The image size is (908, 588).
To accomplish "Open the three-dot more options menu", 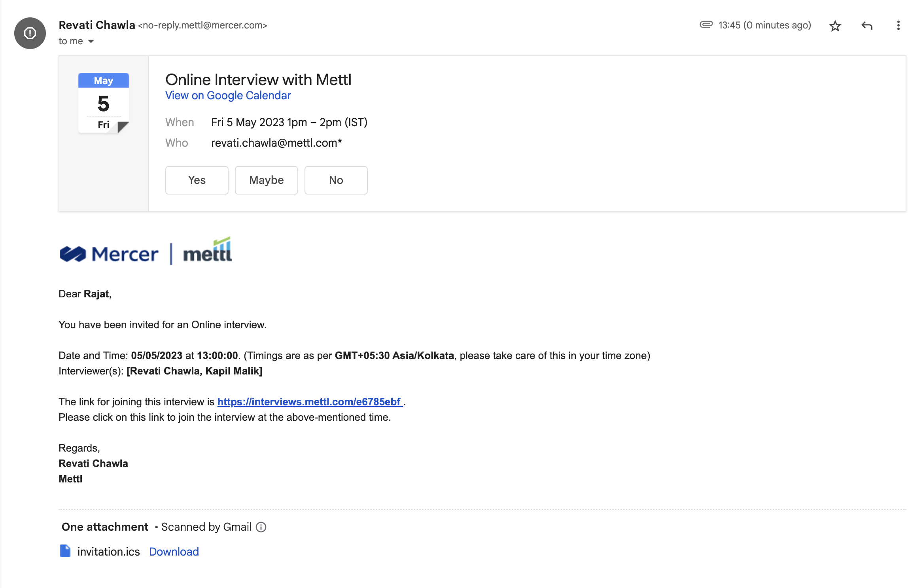I will click(898, 26).
